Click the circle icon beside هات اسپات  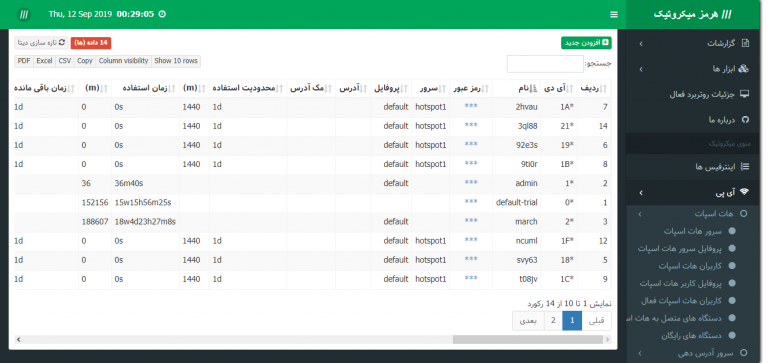(744, 214)
